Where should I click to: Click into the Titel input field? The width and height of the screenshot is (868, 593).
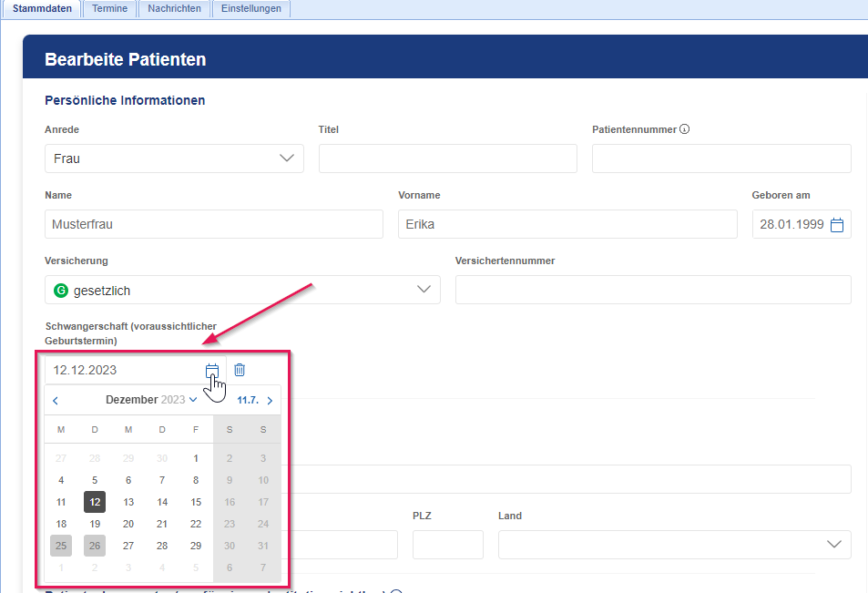pos(447,158)
